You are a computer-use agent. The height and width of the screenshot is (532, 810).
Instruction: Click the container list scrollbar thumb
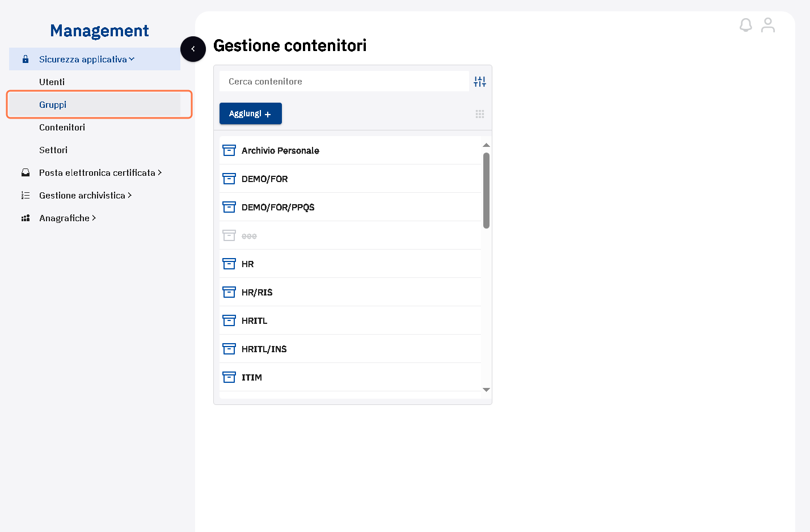point(486,191)
